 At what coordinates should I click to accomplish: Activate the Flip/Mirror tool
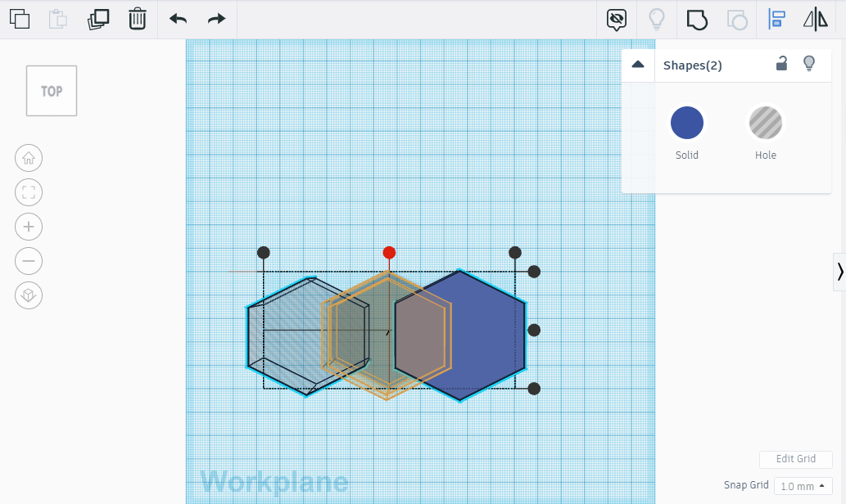click(x=816, y=19)
